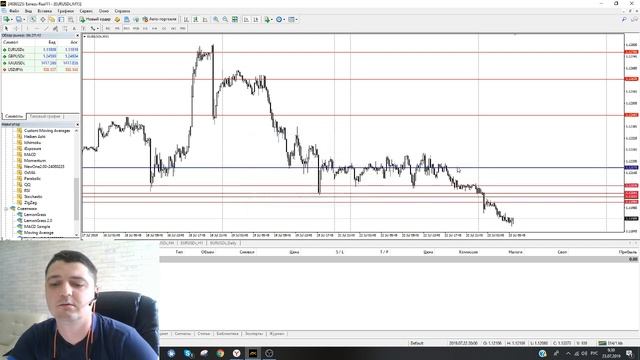640x360 pixels.
Task: Select the Ichimoku indicator in Navigator
Action: (32, 142)
